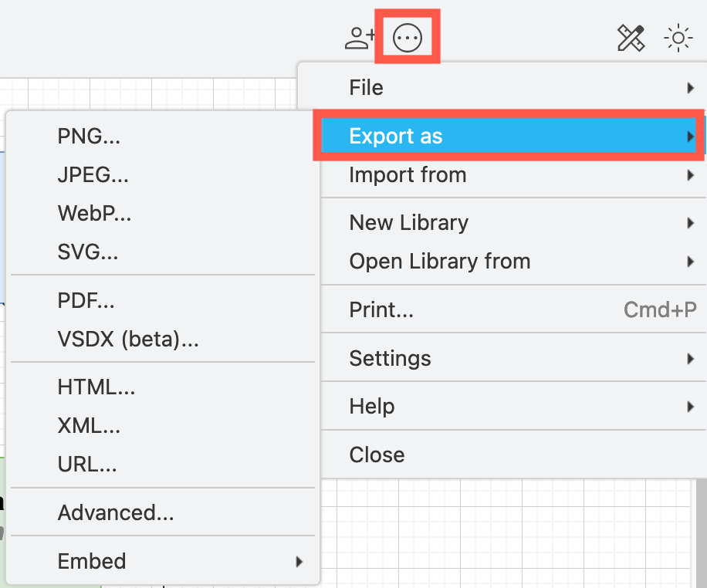Image resolution: width=707 pixels, height=588 pixels.
Task: Open the New Library submenu
Action: (x=690, y=222)
